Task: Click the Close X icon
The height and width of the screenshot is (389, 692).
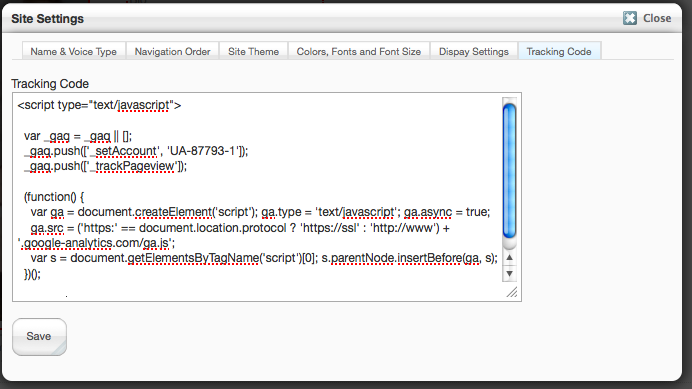Action: [630, 18]
